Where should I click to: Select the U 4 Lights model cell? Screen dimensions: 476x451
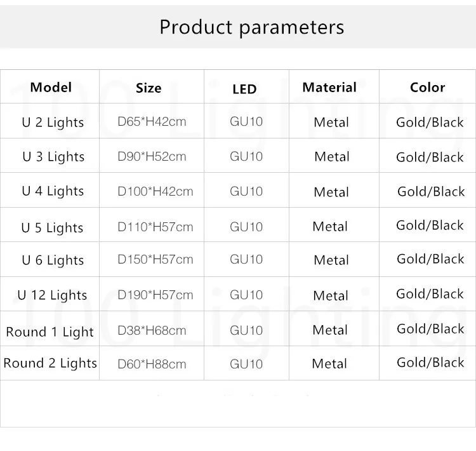click(53, 191)
